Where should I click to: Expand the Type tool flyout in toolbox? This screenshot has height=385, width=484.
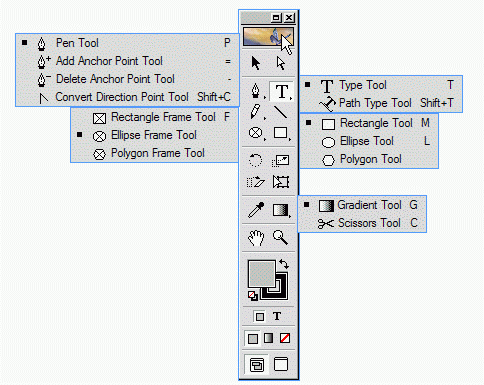(x=282, y=91)
